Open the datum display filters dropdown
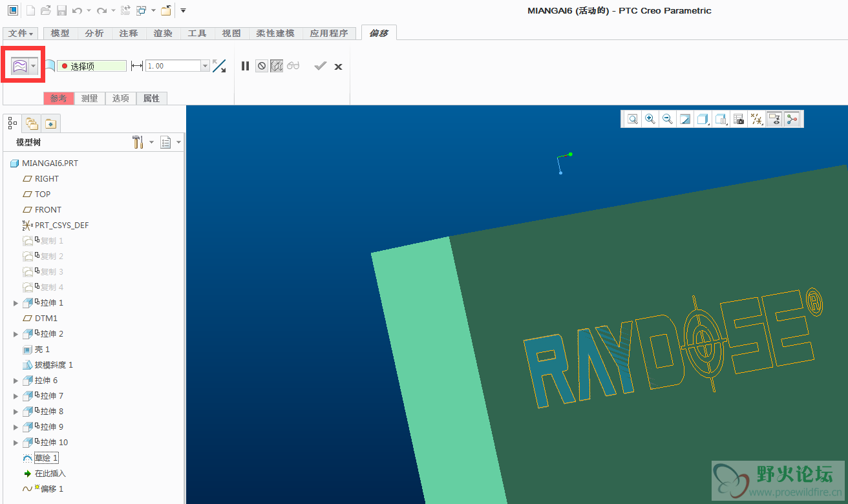The width and height of the screenshot is (848, 504). click(x=756, y=119)
